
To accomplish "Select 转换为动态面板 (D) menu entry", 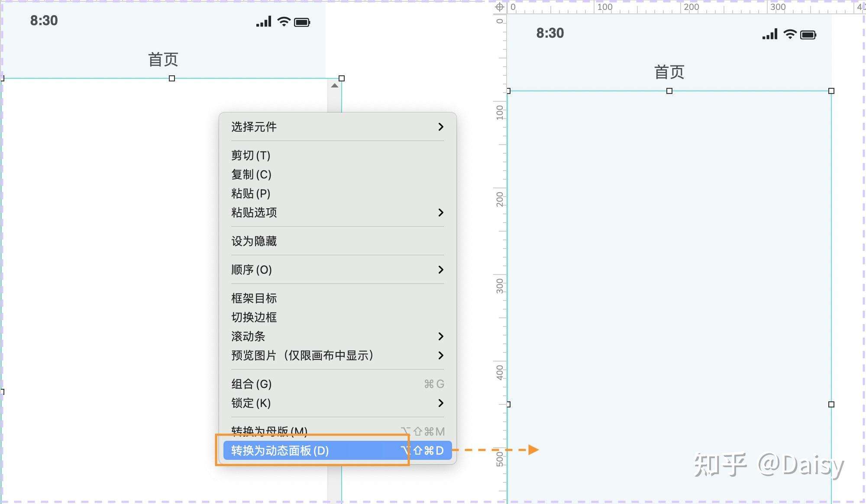I will pos(337,451).
